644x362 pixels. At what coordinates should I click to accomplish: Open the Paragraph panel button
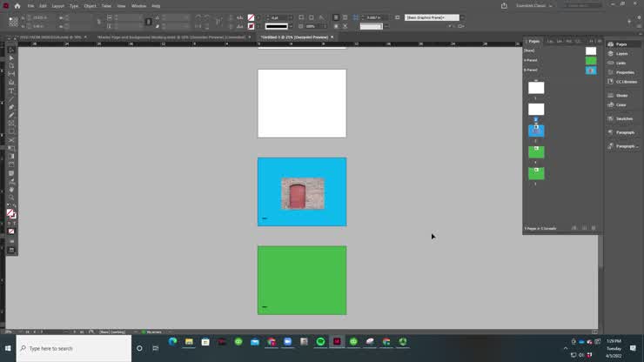[625, 132]
